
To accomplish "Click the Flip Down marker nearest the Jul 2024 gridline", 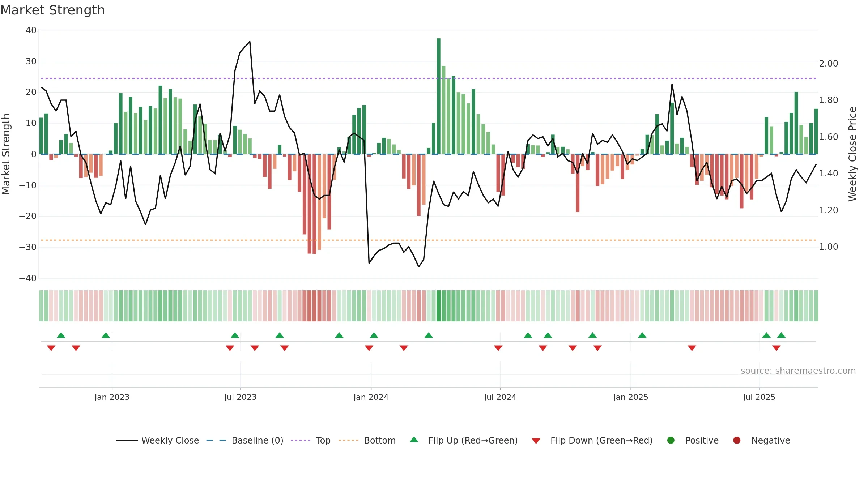I will 498,348.
